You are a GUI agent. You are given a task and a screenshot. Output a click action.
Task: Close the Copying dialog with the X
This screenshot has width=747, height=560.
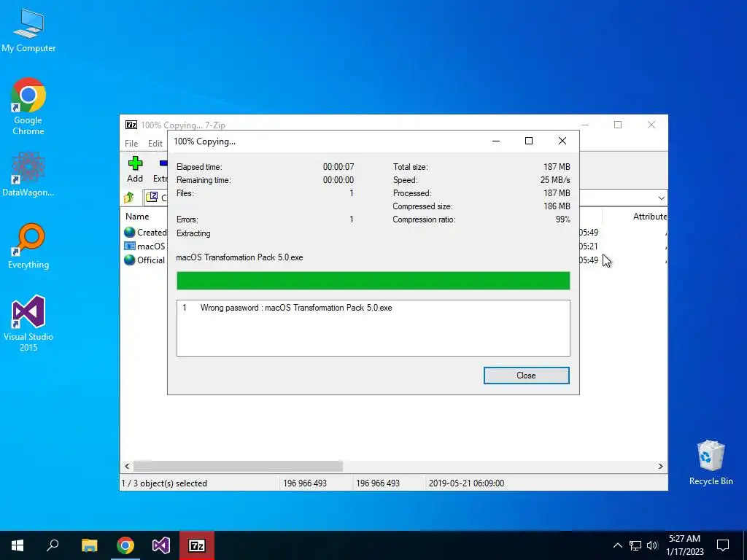pyautogui.click(x=562, y=141)
